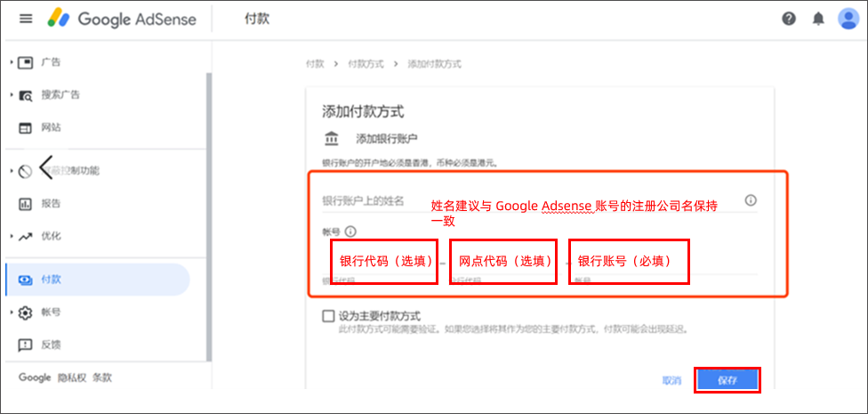This screenshot has width=868, height=414.
Task: Open the notifications bell
Action: pyautogui.click(x=817, y=19)
